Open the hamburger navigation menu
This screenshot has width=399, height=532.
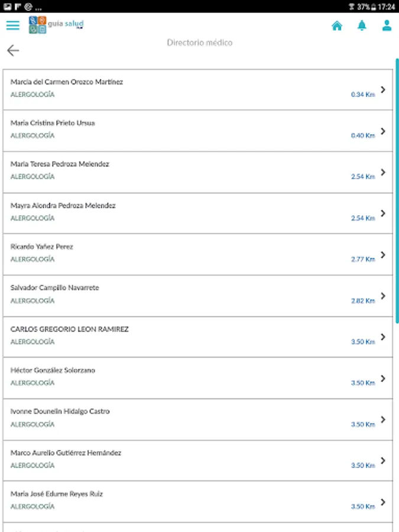(12, 25)
